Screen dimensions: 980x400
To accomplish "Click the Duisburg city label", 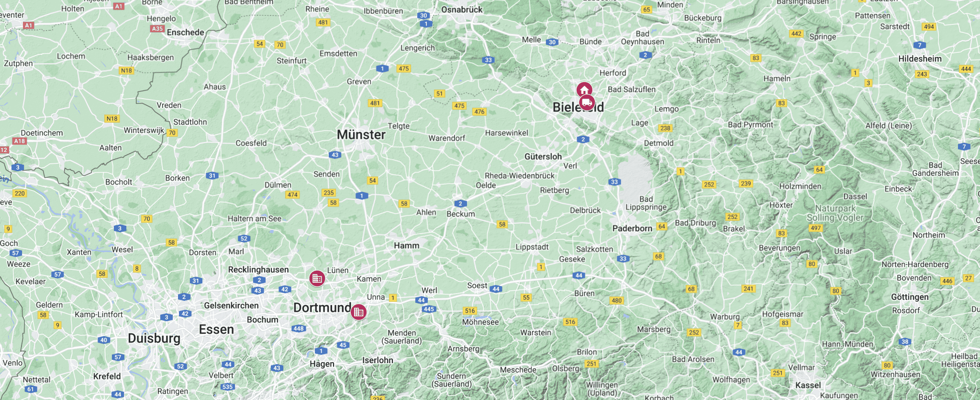I will click(x=154, y=339).
